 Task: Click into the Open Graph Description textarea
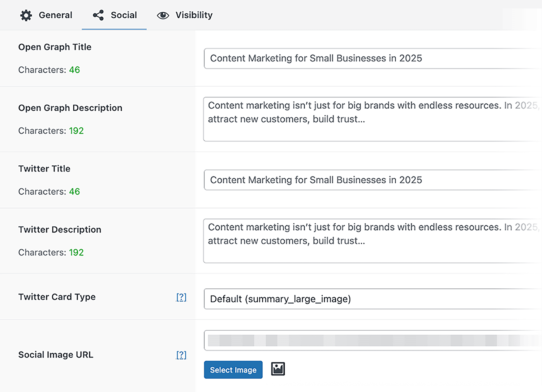(373, 119)
